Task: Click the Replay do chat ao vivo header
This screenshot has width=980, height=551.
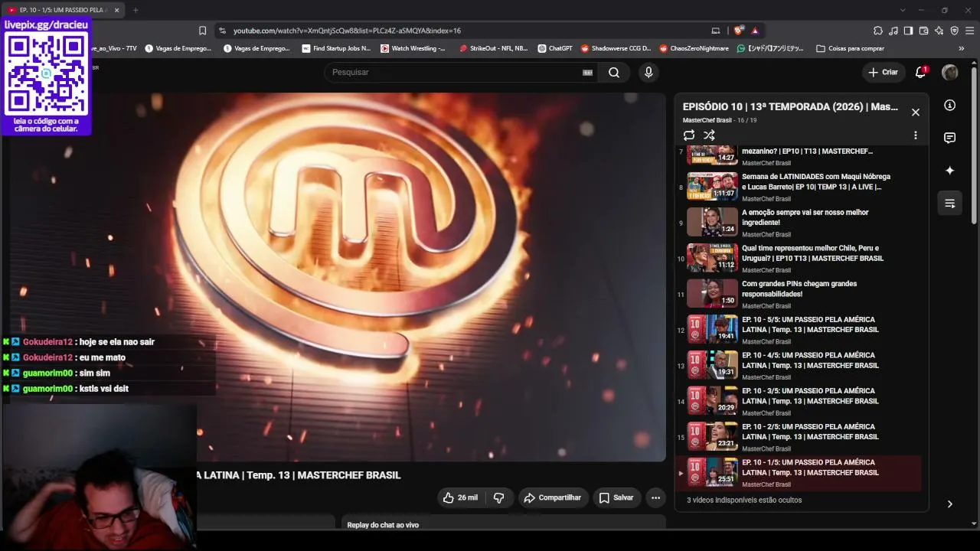Action: pyautogui.click(x=383, y=525)
